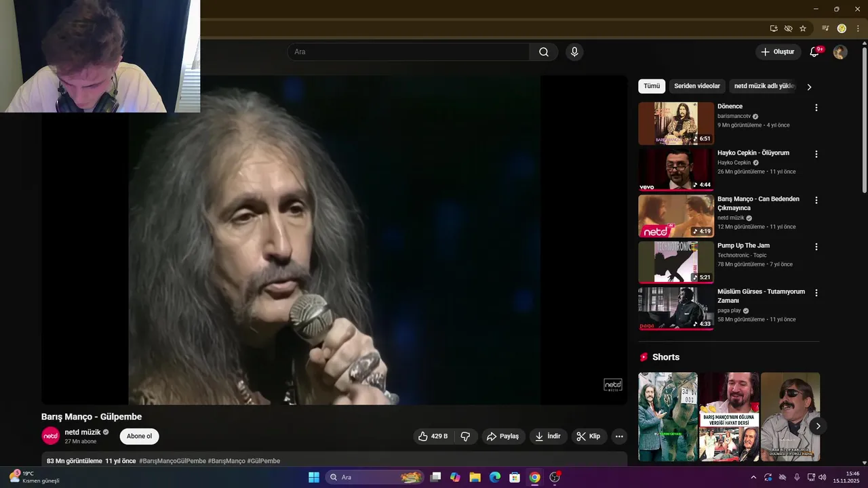Open netd müzik channel name link

pos(83,432)
